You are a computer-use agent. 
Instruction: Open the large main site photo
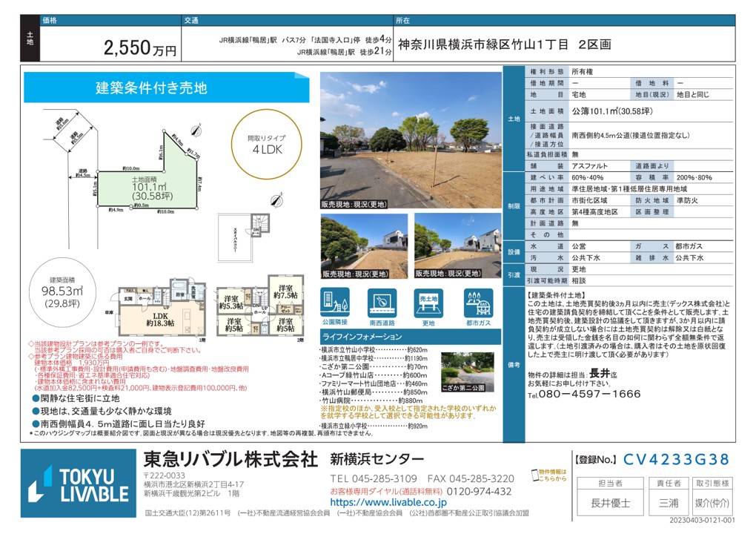coord(411,139)
